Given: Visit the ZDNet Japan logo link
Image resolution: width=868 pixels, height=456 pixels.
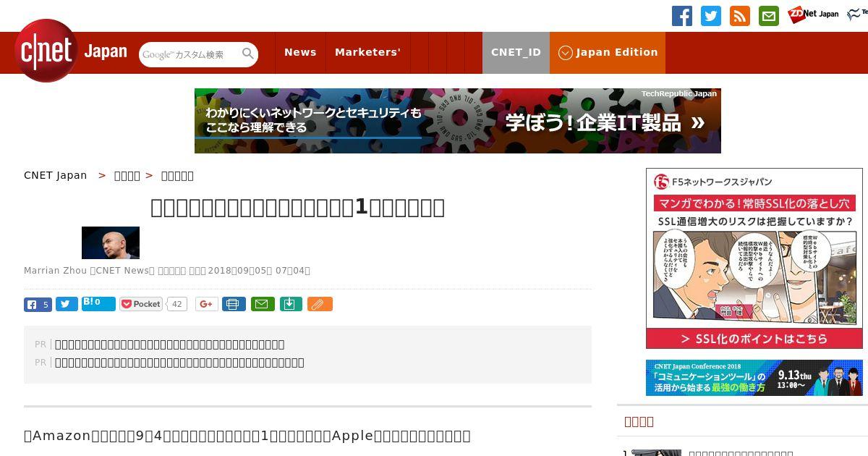Looking at the screenshot, I should point(813,14).
